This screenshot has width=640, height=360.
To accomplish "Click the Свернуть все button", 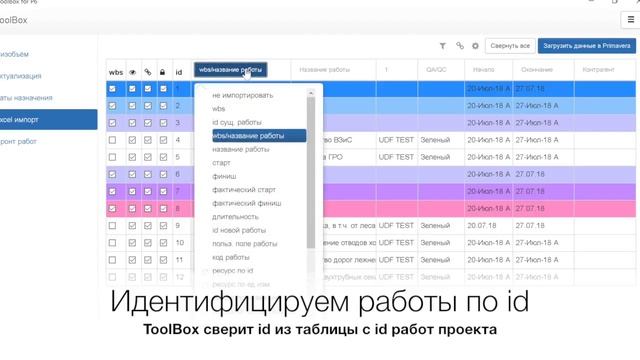I will coord(510,46).
